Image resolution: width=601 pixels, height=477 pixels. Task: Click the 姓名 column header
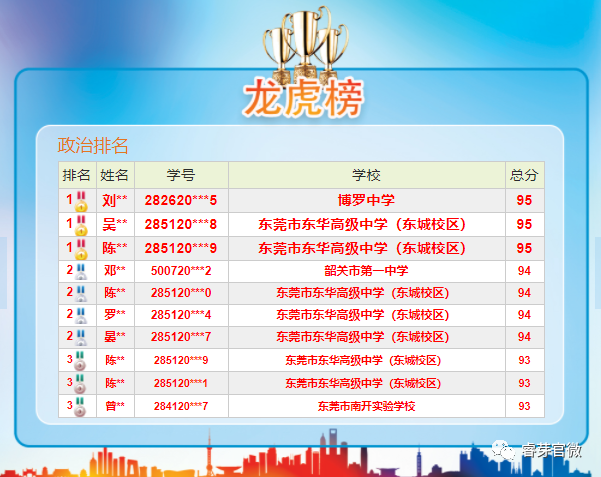[x=114, y=175]
